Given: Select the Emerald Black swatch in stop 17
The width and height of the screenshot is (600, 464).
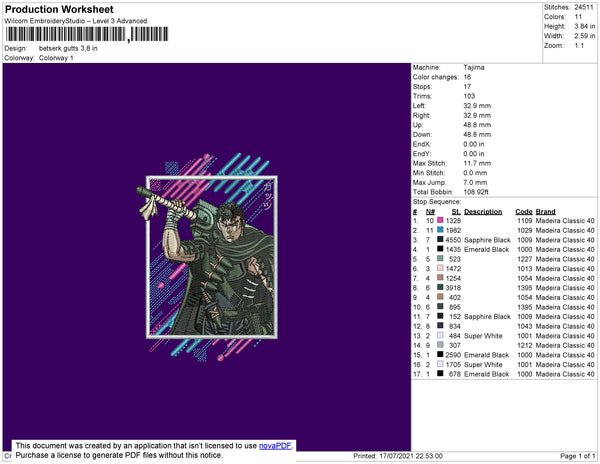Looking at the screenshot, I should click(x=440, y=373).
